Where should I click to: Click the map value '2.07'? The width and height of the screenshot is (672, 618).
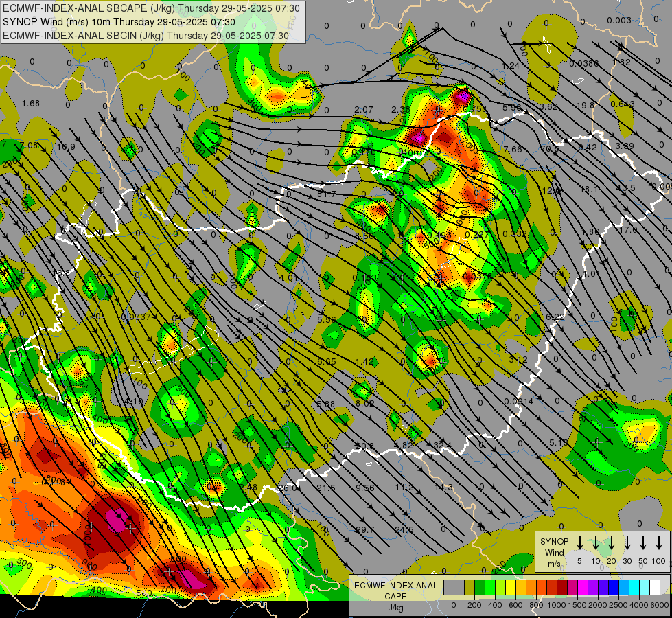(x=363, y=110)
